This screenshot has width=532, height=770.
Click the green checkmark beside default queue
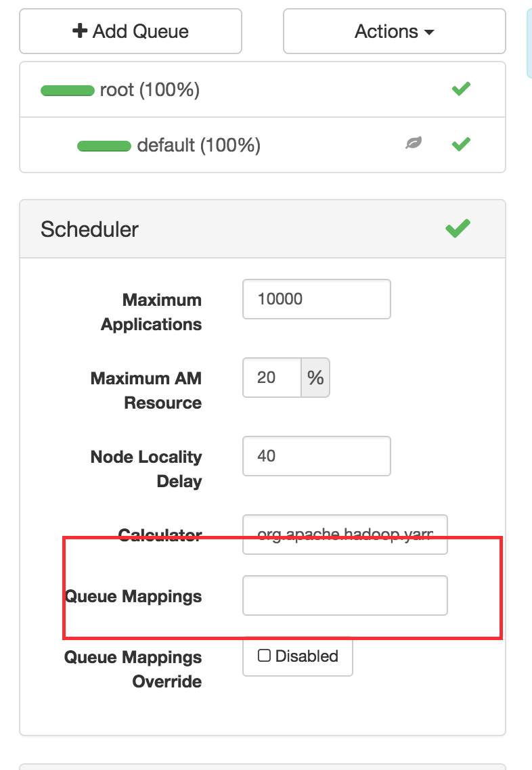461,144
